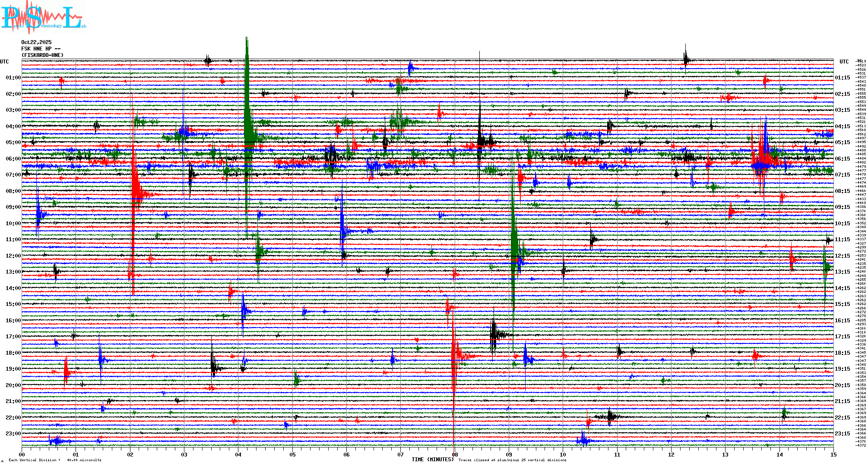Click the vertical division 40.00 microvolts note
This screenshot has height=466, width=868.
[55, 460]
